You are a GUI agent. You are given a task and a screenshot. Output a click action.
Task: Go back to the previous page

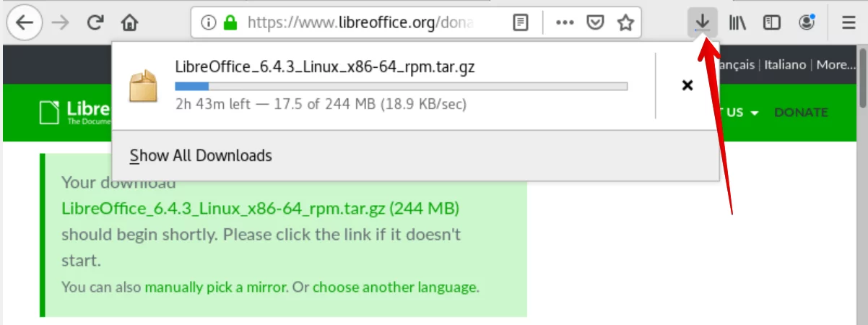tap(25, 23)
